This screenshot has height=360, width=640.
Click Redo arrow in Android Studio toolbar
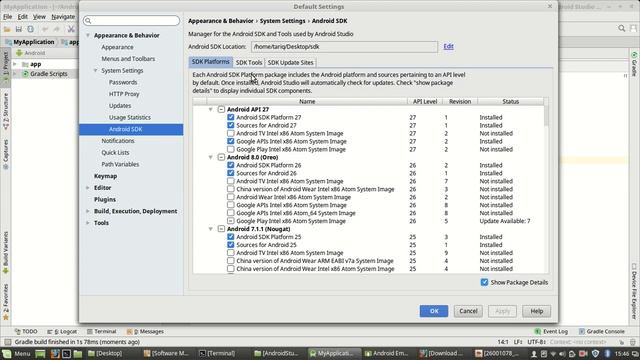(57, 29)
